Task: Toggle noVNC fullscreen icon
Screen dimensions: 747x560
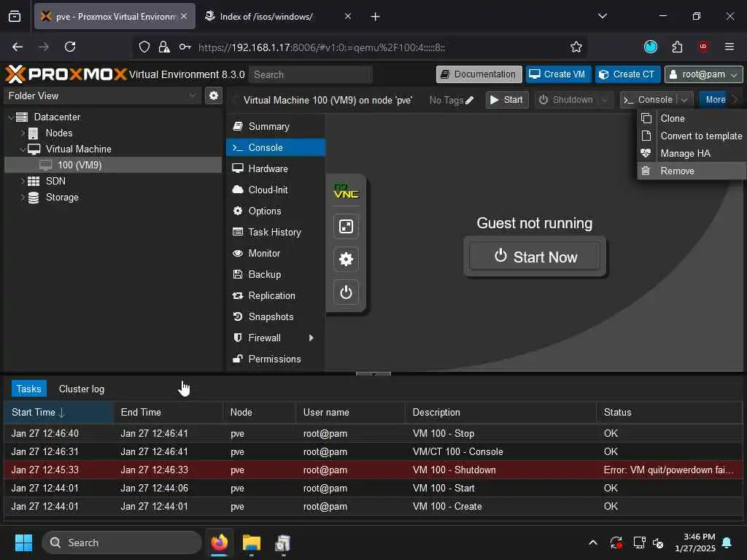Action: pos(346,226)
